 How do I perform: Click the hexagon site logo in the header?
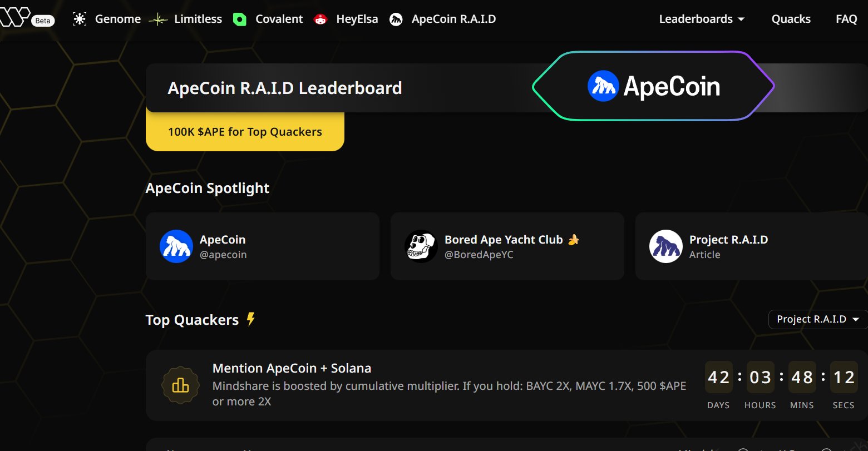14,17
